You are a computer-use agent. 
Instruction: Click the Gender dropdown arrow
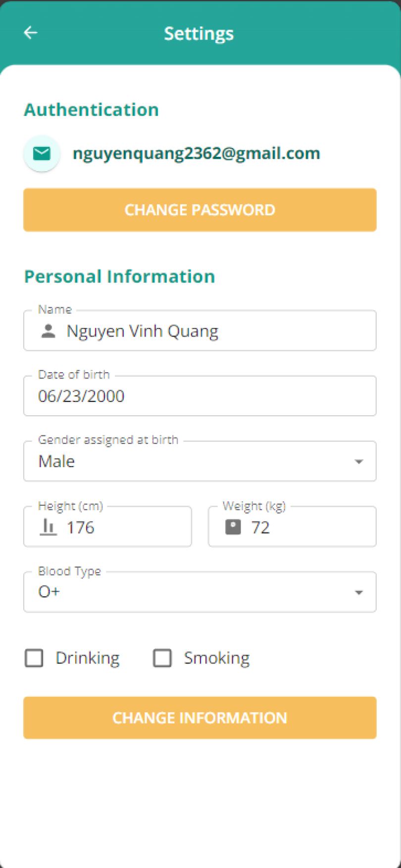359,462
